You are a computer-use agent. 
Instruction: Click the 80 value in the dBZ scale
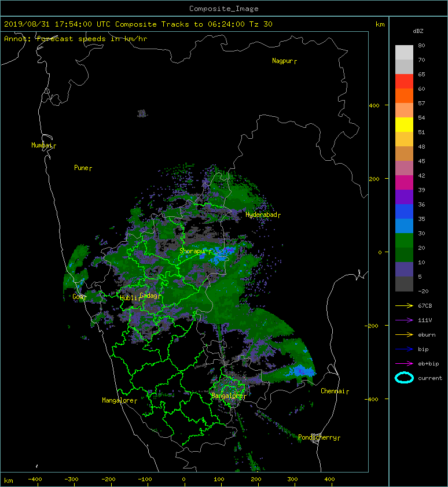pos(421,45)
